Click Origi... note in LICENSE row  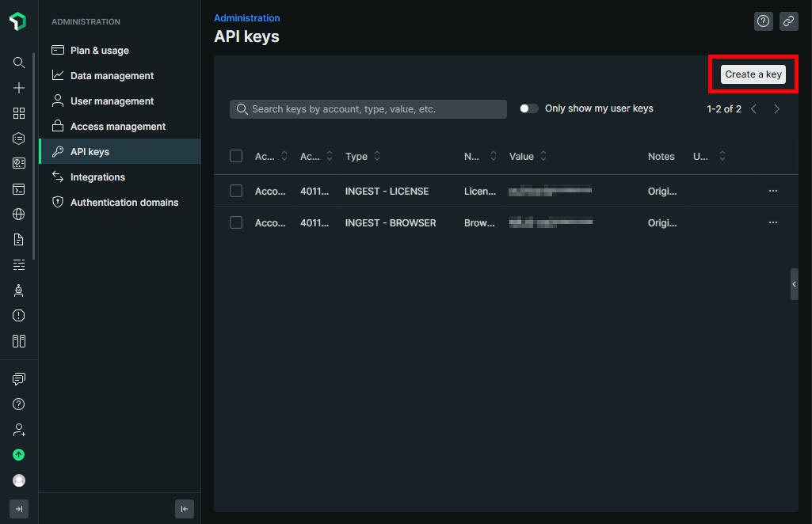point(661,192)
